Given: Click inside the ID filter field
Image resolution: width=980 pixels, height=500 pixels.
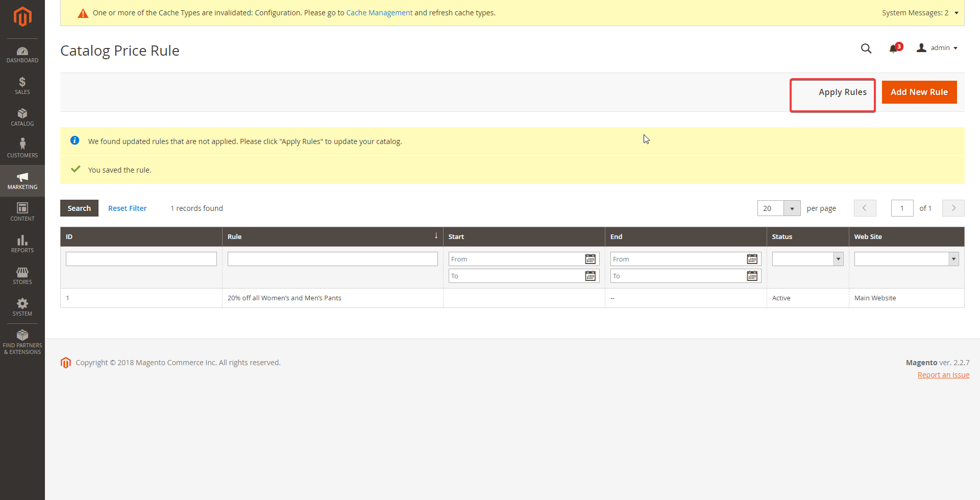Looking at the screenshot, I should [141, 259].
